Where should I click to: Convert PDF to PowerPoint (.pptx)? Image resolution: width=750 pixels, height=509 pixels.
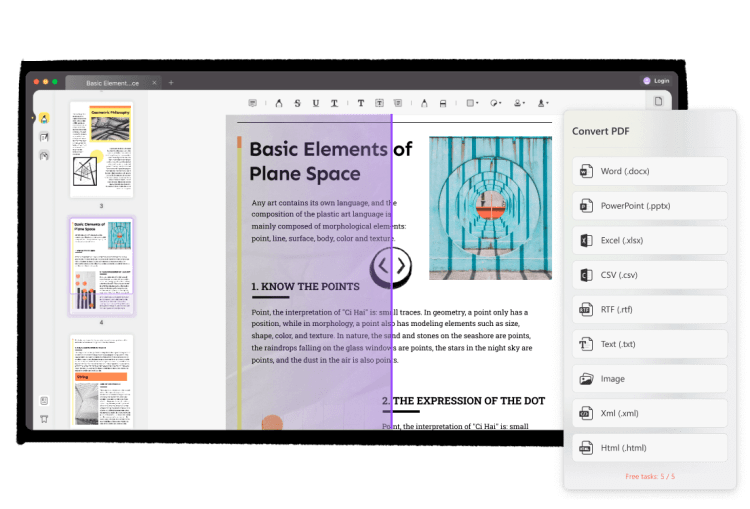650,206
